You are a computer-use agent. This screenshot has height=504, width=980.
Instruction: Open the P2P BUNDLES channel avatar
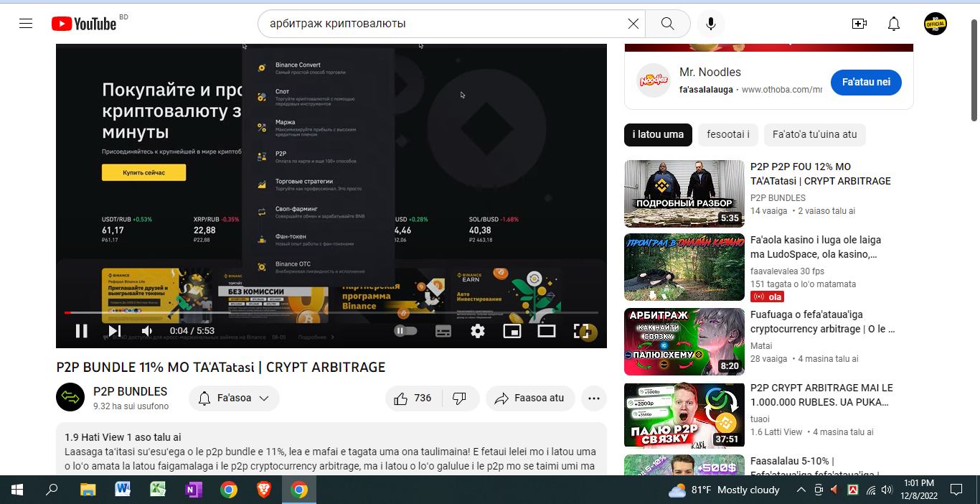click(x=70, y=397)
